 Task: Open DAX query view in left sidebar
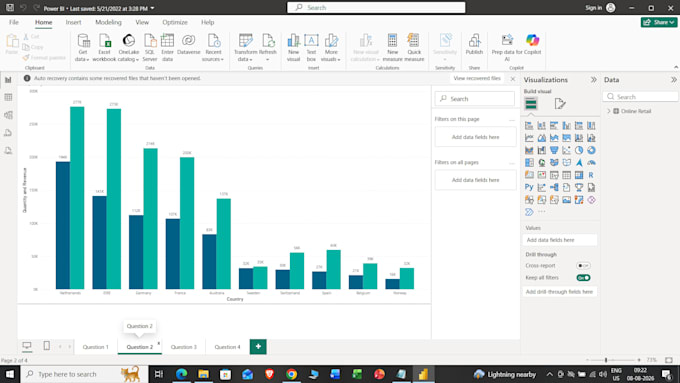8,133
